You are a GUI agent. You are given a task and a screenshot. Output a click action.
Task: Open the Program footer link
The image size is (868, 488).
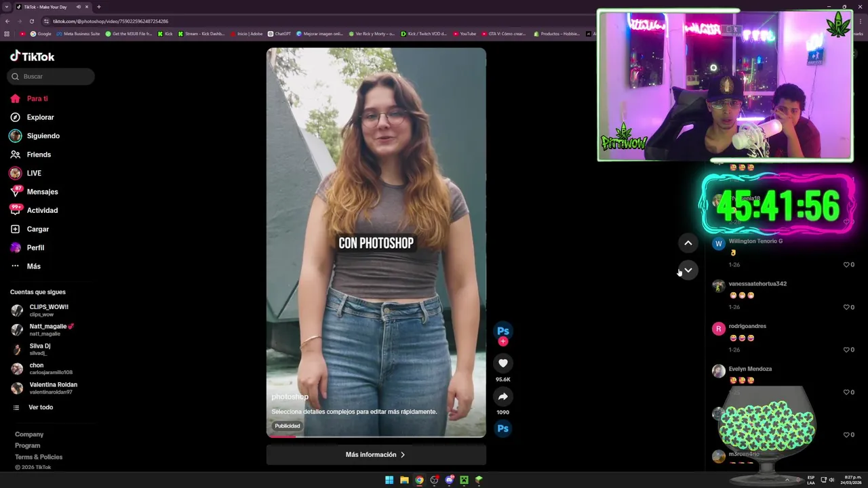28,445
